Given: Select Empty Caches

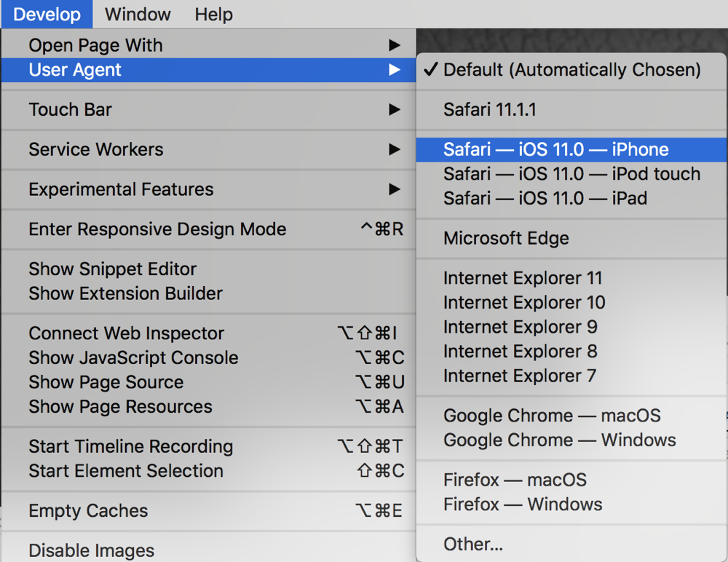Looking at the screenshot, I should [x=208, y=511].
